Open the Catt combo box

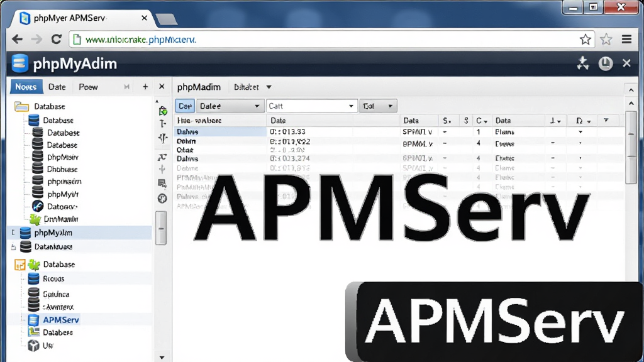tap(311, 106)
